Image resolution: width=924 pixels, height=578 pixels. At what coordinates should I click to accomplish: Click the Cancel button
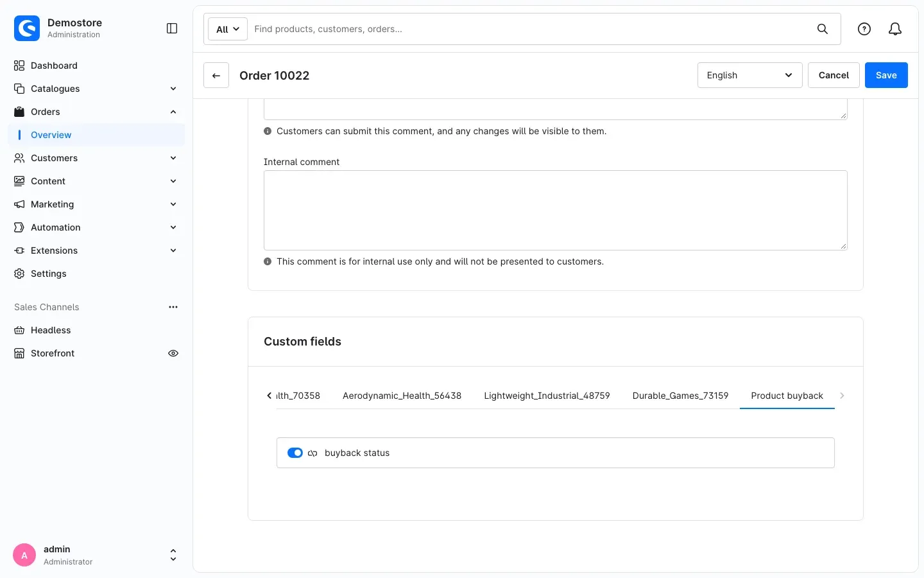point(834,75)
